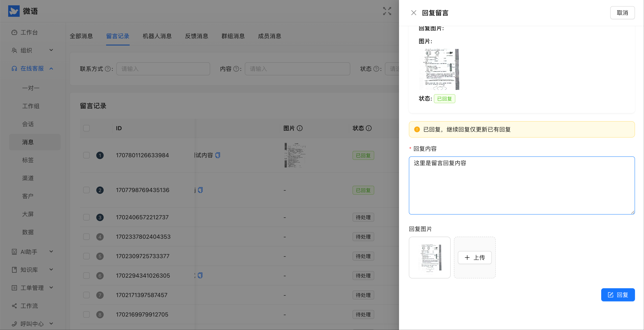644x330 pixels.
Task: Click the 微语 bird logo
Action: (x=14, y=11)
